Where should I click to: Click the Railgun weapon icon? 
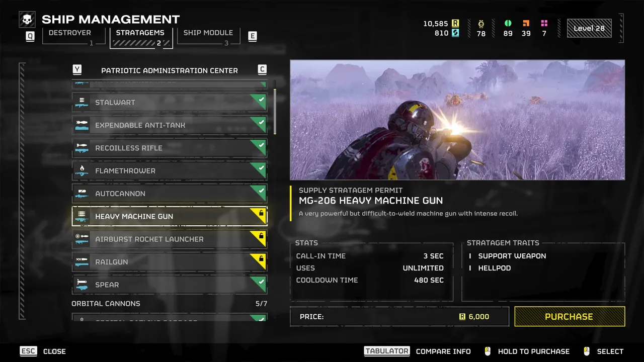click(82, 262)
